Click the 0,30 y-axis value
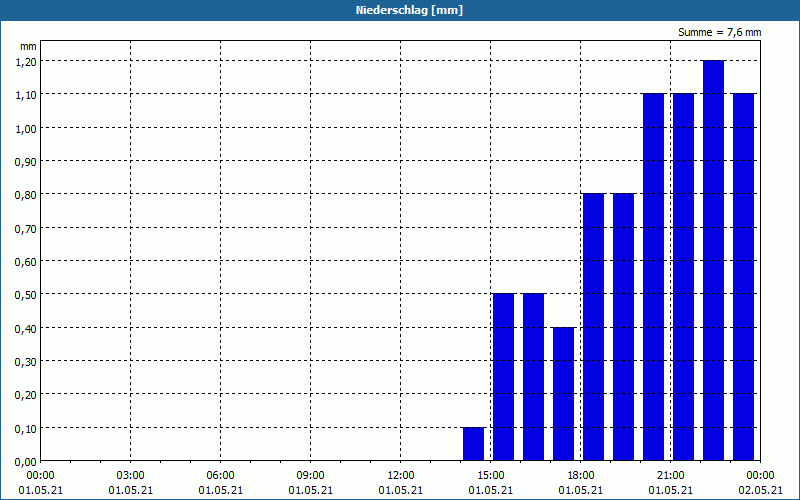800x500 pixels. coord(26,361)
